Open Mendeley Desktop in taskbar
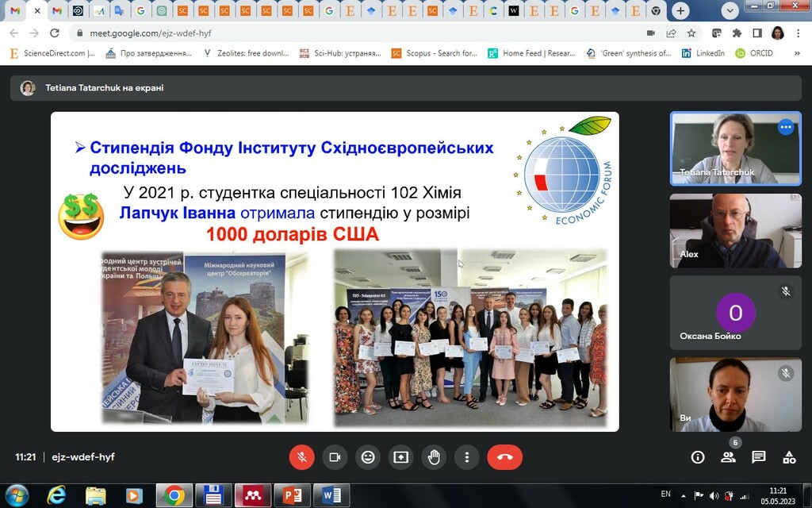This screenshot has height=508, width=812. pos(253,495)
